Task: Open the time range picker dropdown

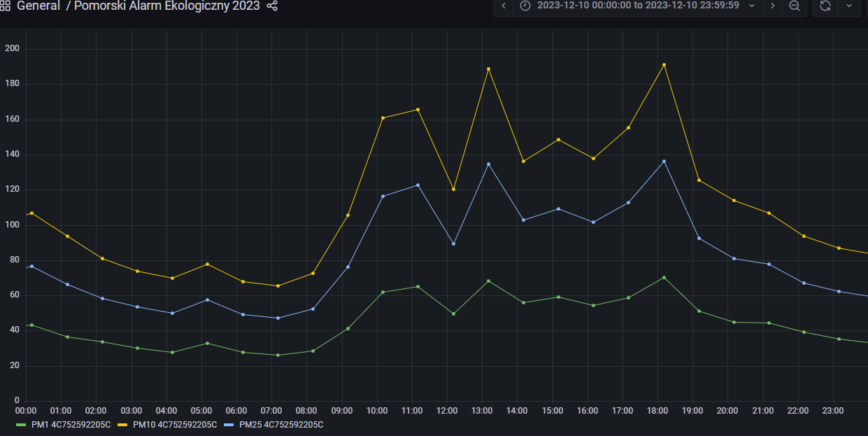Action: (638, 6)
